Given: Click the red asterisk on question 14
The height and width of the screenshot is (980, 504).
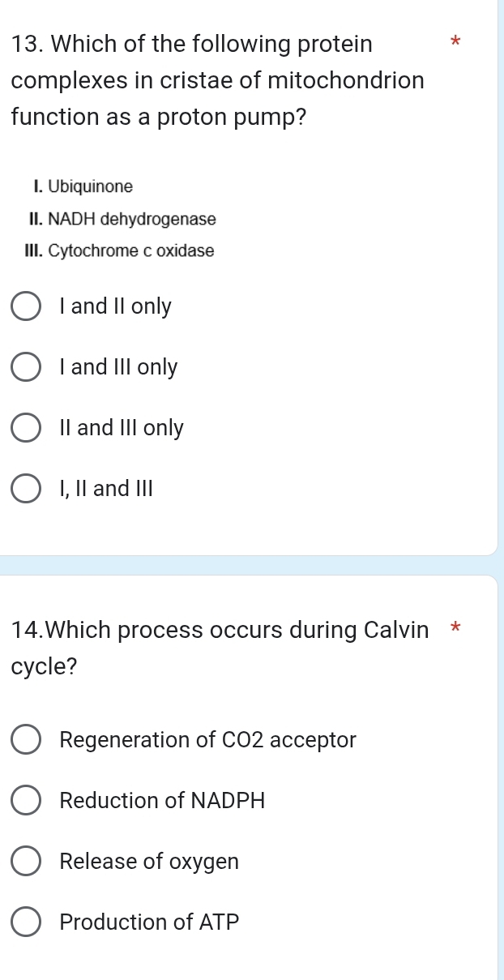Looking at the screenshot, I should pyautogui.click(x=454, y=630).
